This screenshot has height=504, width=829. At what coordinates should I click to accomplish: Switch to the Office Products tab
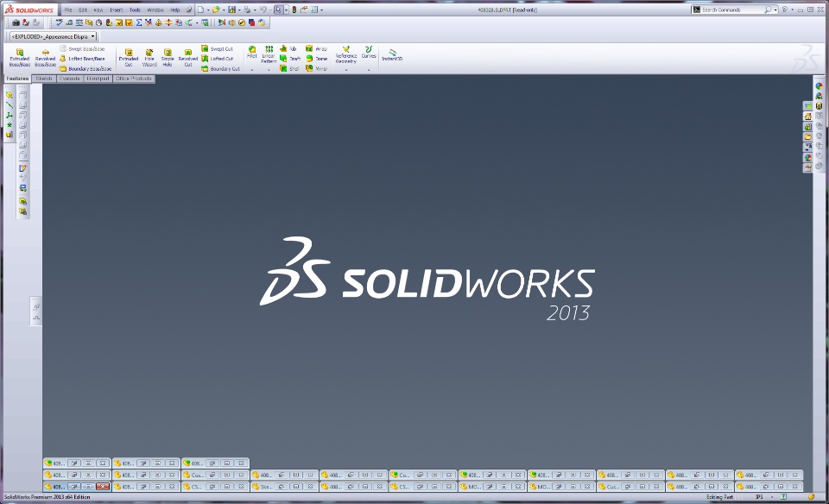point(134,79)
